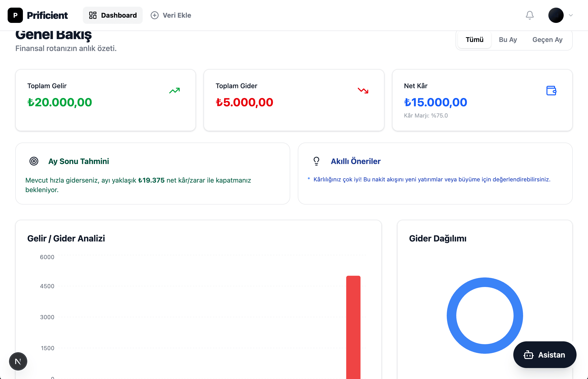Viewport: 588px width, 379px height.
Task: Select the Geçen Ay period filter
Action: click(x=547, y=40)
